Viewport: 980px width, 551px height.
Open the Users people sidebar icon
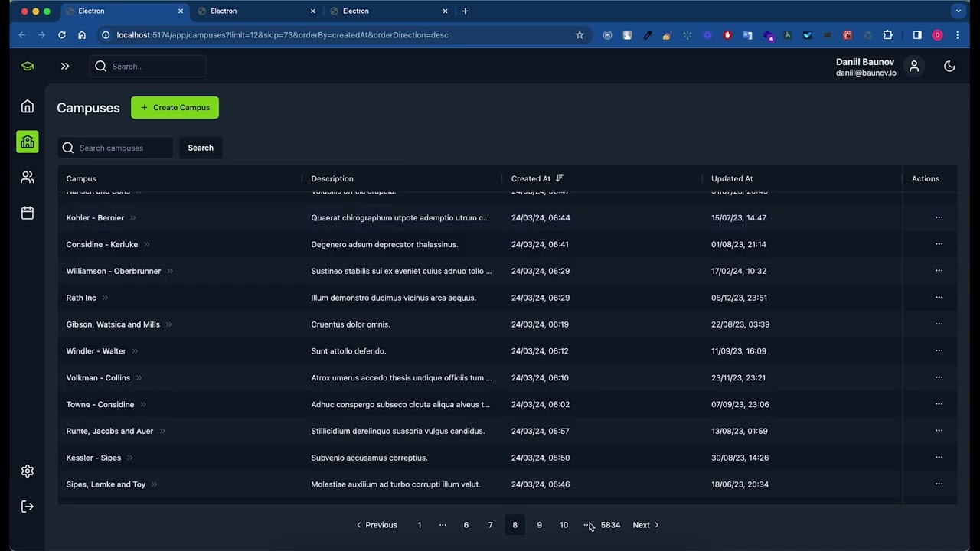pyautogui.click(x=28, y=178)
